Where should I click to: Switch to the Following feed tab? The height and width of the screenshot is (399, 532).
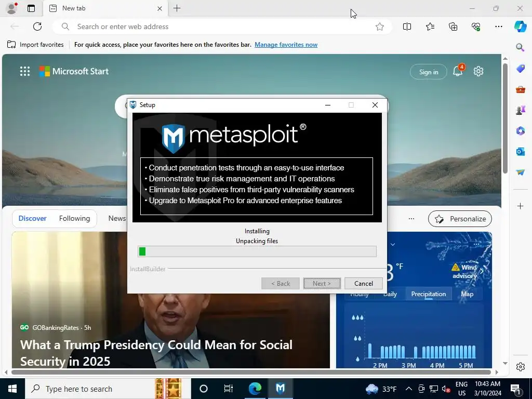74,218
